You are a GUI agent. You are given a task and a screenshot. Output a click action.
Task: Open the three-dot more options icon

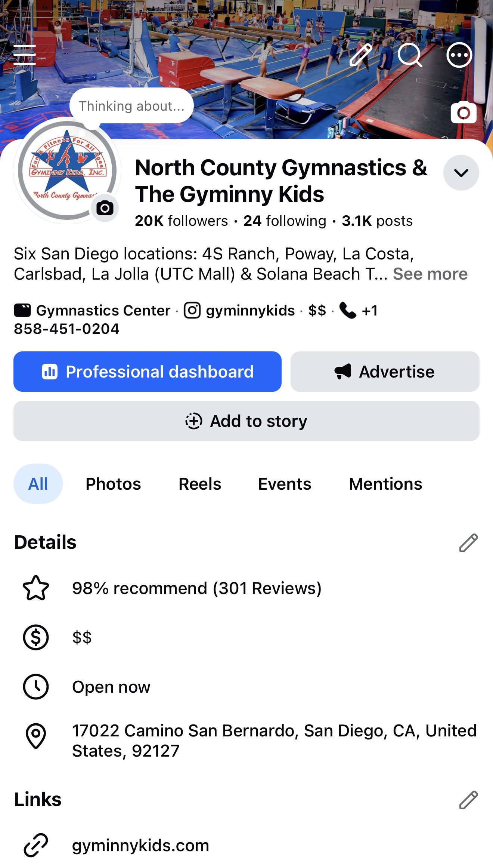(x=459, y=55)
